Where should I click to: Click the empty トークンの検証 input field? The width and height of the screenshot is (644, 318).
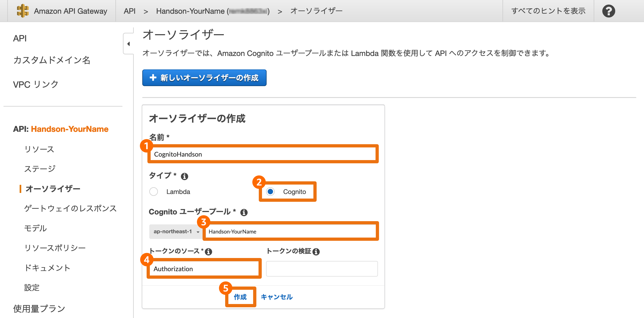coord(322,269)
